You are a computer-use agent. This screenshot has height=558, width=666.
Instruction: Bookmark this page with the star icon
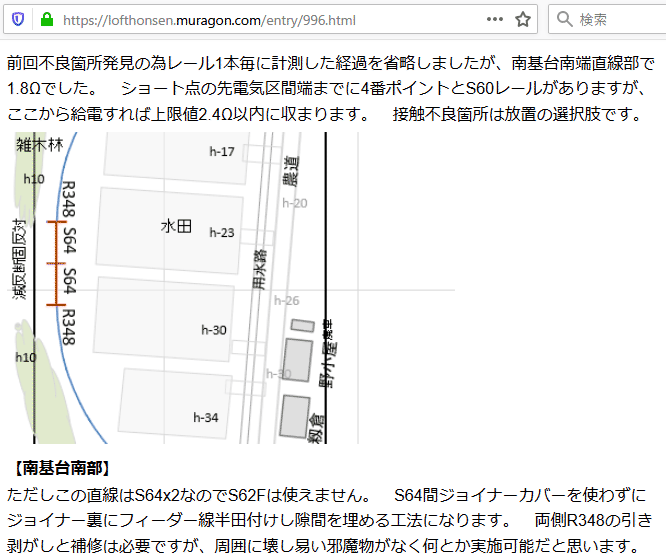point(522,20)
